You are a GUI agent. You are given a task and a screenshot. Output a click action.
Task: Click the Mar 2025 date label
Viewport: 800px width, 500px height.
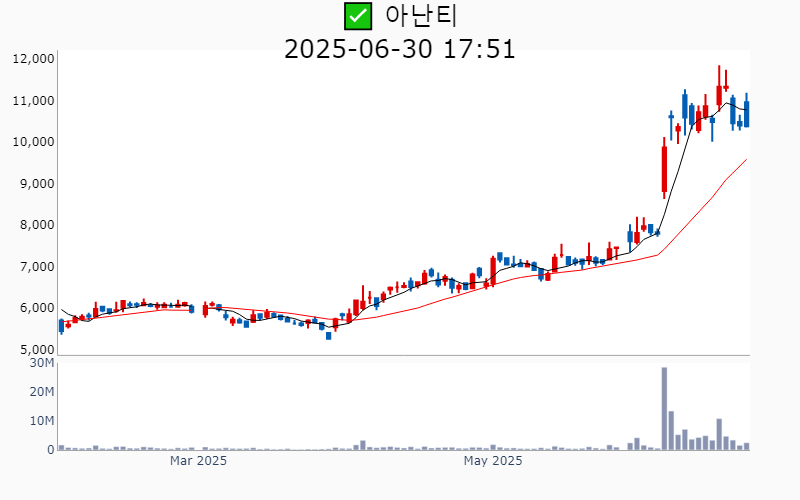[x=198, y=461]
